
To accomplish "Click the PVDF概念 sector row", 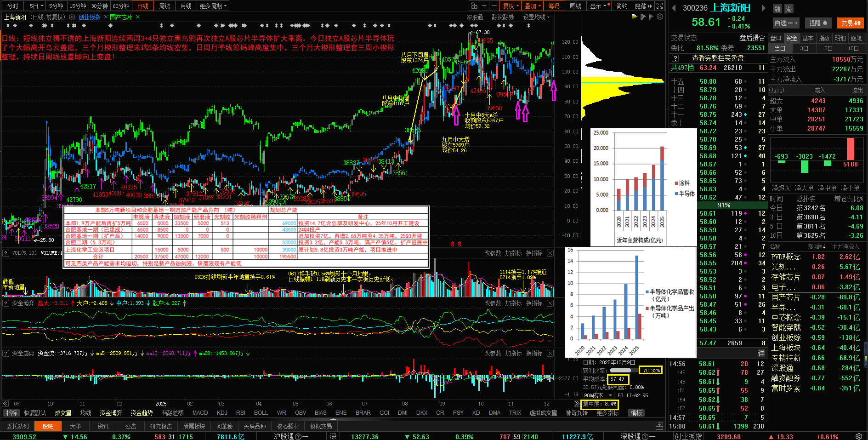I will click(x=817, y=257).
